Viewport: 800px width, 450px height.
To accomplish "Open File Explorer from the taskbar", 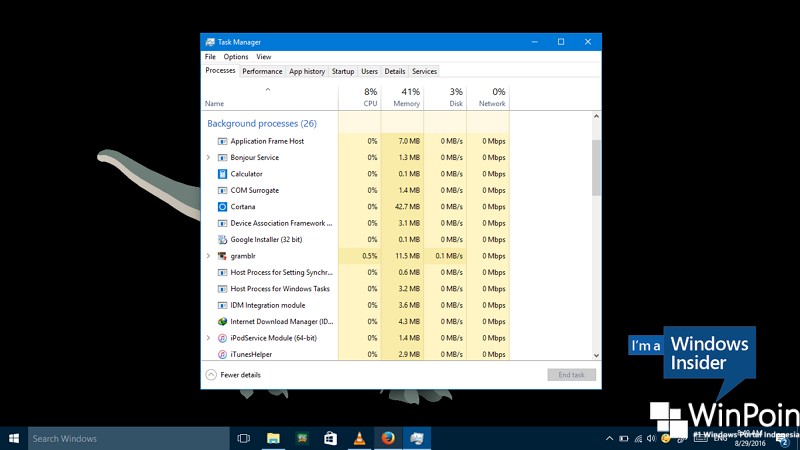I will point(273,438).
